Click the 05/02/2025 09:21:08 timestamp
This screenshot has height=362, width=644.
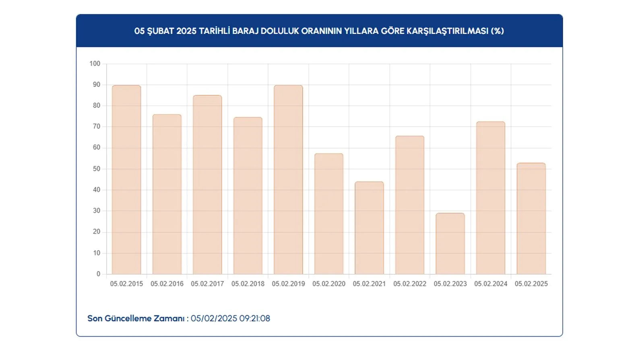tap(230, 319)
